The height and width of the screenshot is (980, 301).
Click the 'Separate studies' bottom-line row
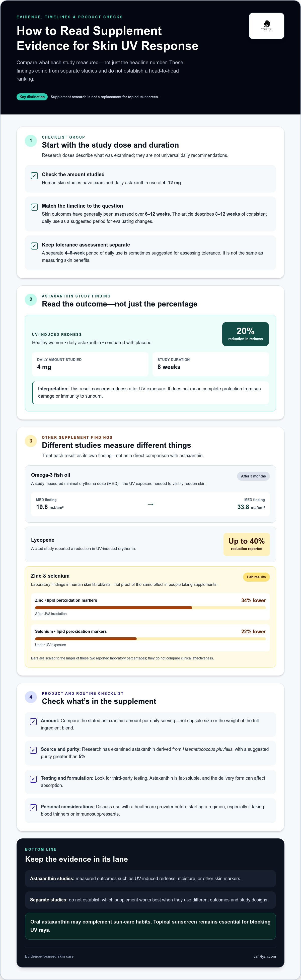point(150,900)
